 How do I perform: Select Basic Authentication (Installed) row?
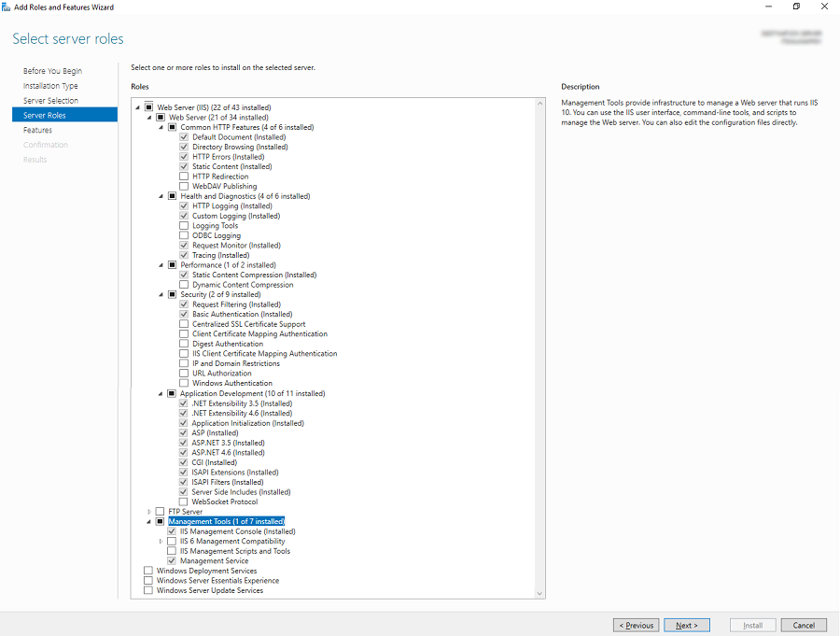(x=242, y=314)
